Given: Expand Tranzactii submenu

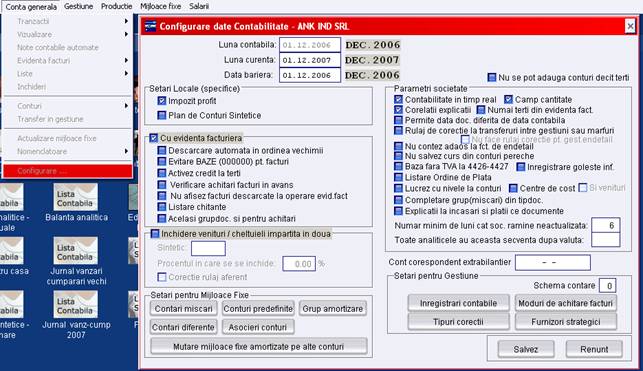Looking at the screenshot, I should coord(68,21).
